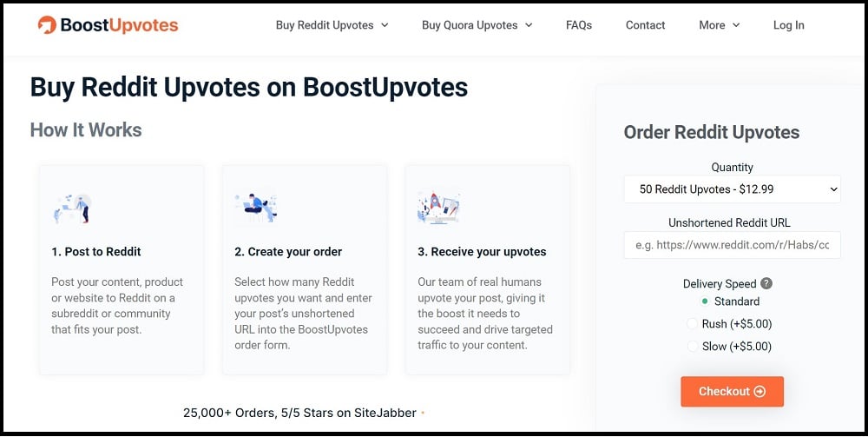Choose Slow (+$5.00) delivery speed
This screenshot has height=437, width=868.
(692, 347)
